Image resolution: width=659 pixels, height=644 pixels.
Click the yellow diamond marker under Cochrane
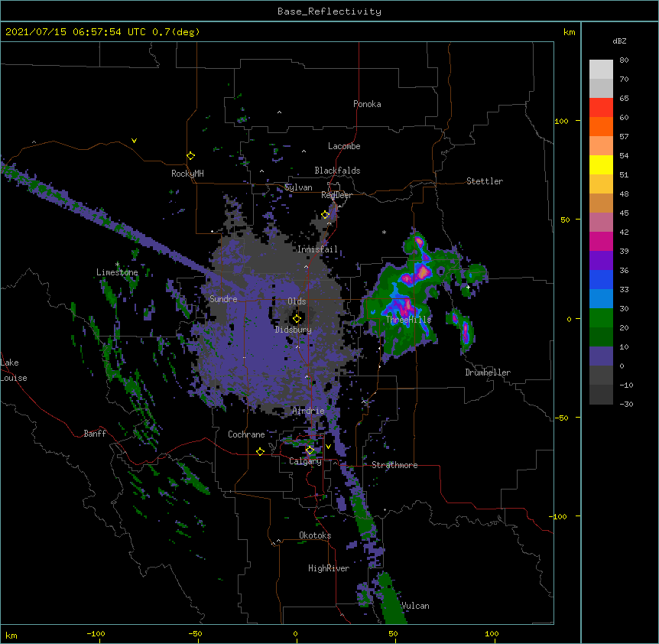(260, 452)
